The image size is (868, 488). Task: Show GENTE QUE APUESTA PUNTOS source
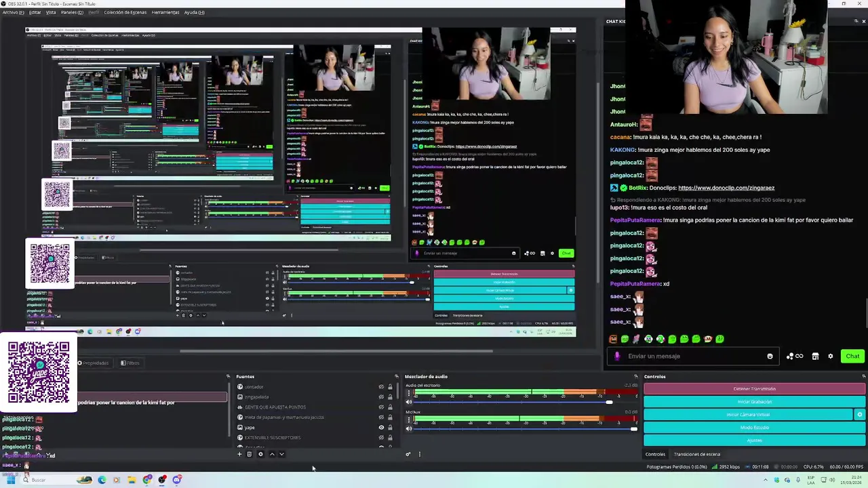(x=381, y=407)
